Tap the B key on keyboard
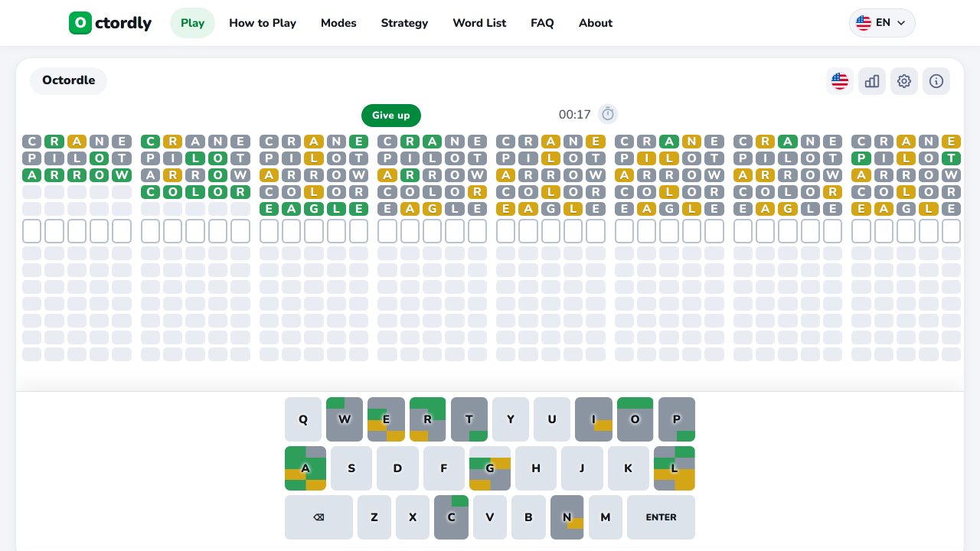Image resolution: width=980 pixels, height=551 pixels. (x=528, y=517)
